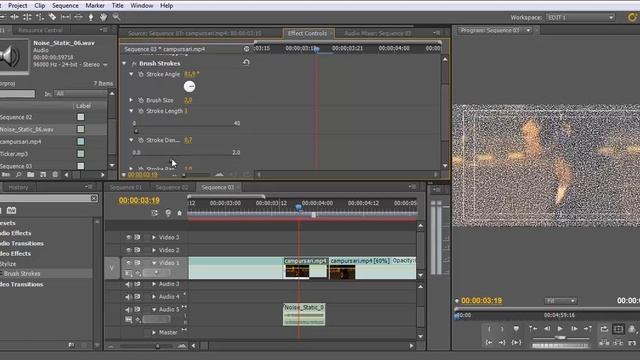The height and width of the screenshot is (360, 640).
Task: Toggle Stroke Angle animation stopwatch
Action: pos(141,74)
